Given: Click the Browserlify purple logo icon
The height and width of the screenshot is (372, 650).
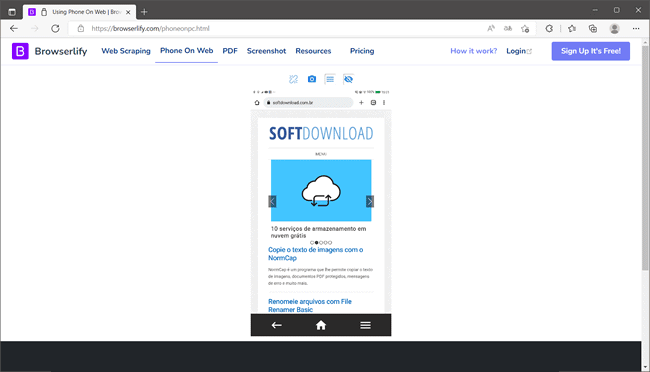Looking at the screenshot, I should pyautogui.click(x=20, y=51).
